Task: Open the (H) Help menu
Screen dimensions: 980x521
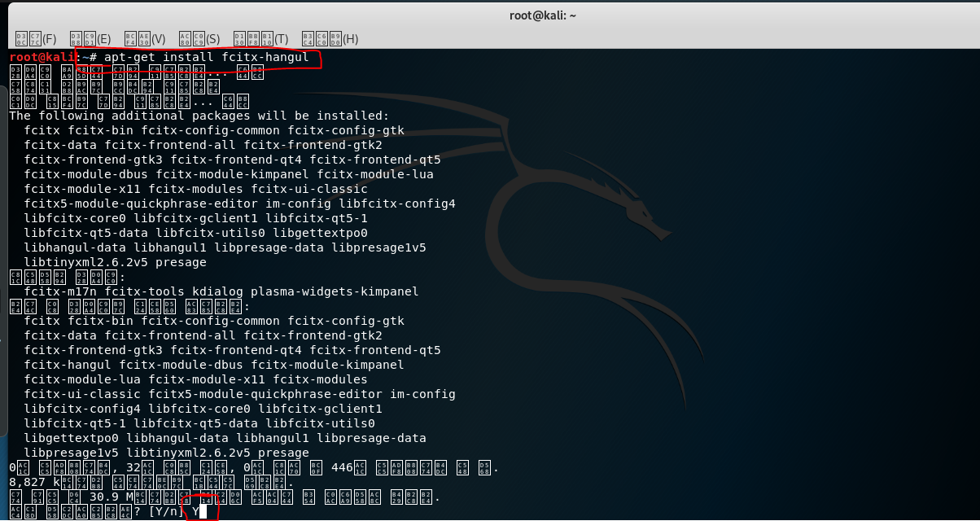Action: click(330, 38)
